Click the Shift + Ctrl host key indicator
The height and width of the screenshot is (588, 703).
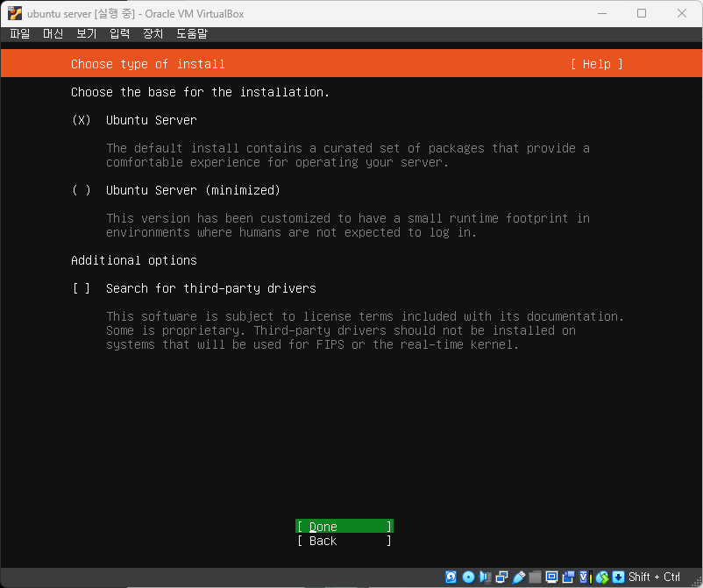[x=654, y=577]
